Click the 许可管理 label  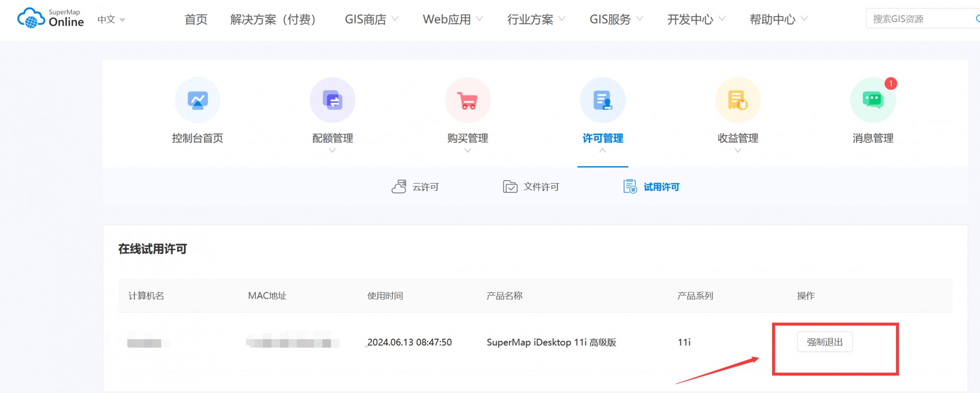(603, 138)
